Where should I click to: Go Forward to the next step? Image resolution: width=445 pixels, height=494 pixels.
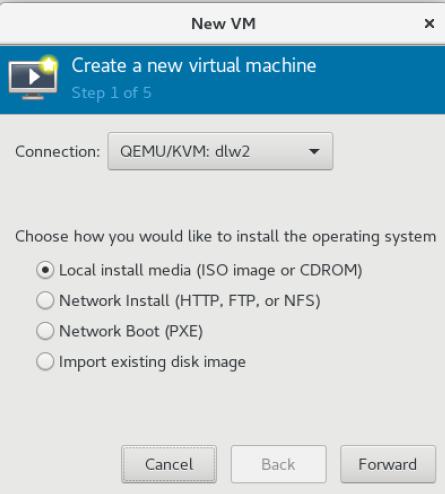[x=388, y=464]
